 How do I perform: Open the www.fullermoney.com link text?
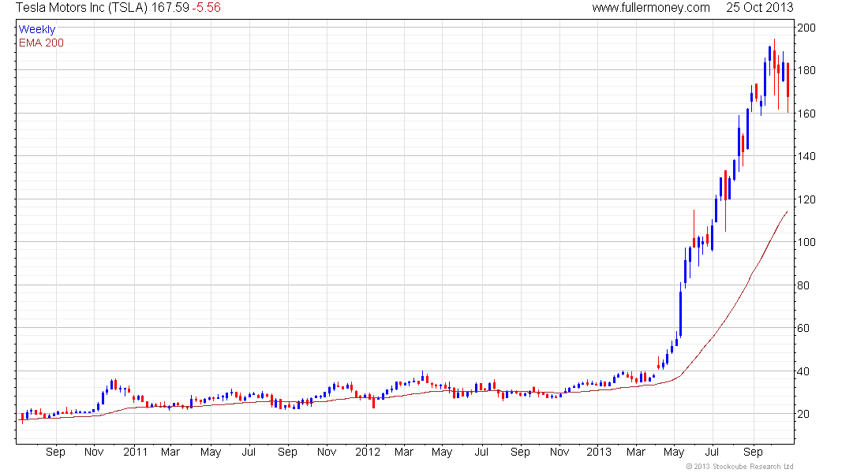tap(651, 8)
